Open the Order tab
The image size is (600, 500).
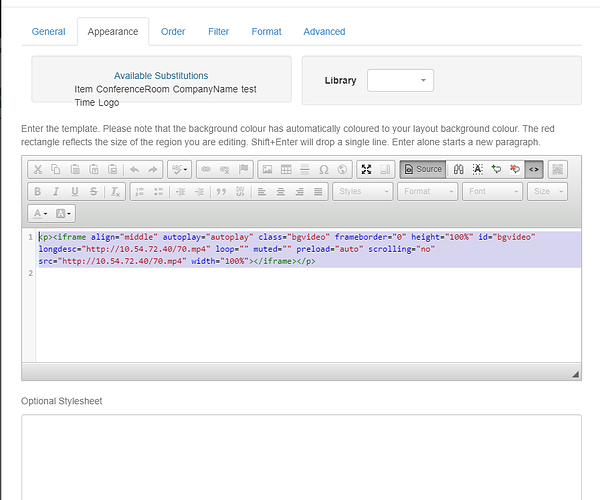point(173,32)
